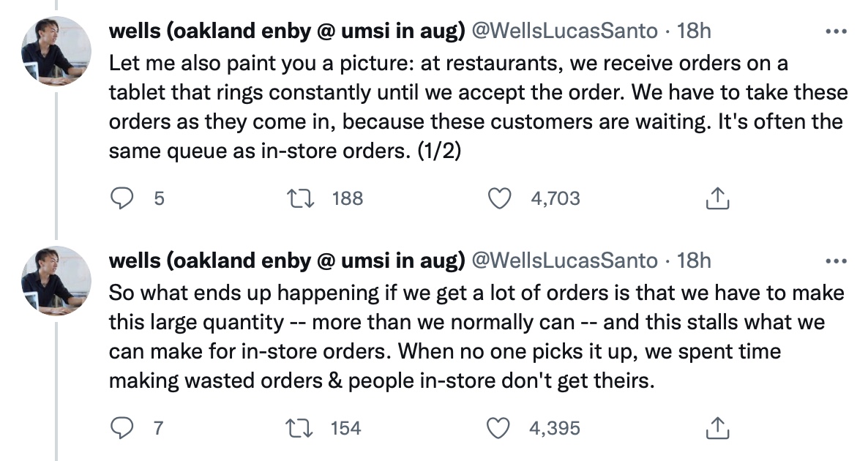Open display name wells on first tweet

287,31
